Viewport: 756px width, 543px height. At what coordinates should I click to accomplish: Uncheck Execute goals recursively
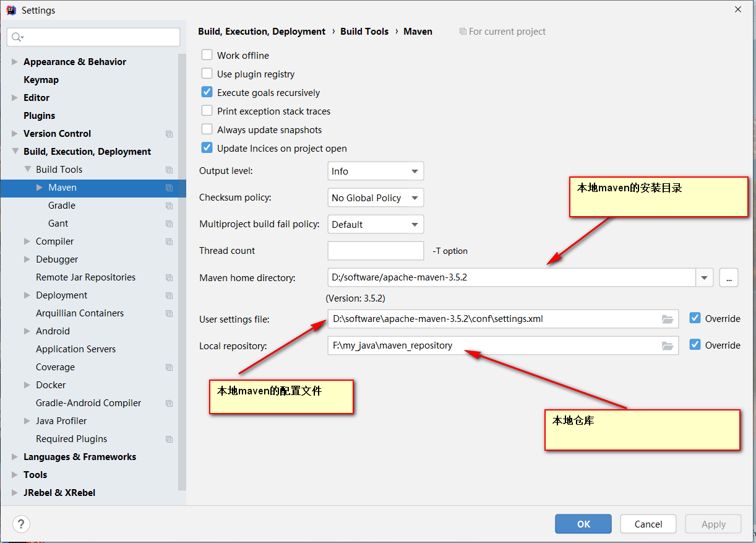[207, 92]
